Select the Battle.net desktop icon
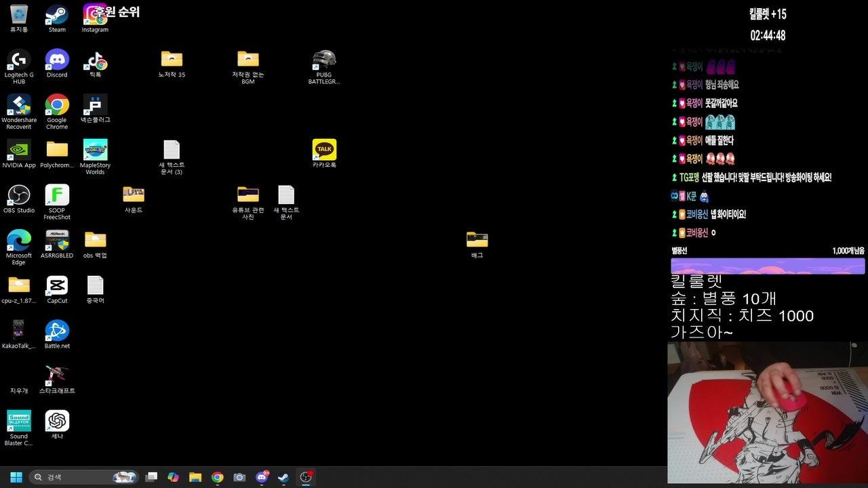Image resolution: width=868 pixels, height=488 pixels. (x=57, y=335)
